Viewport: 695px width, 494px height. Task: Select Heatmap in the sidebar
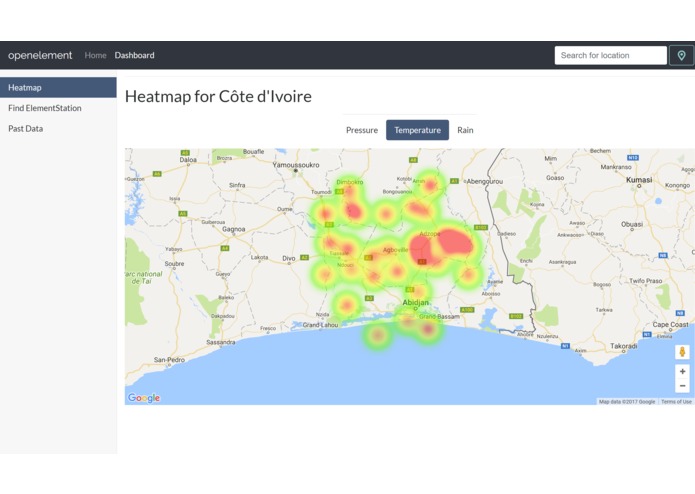point(58,87)
